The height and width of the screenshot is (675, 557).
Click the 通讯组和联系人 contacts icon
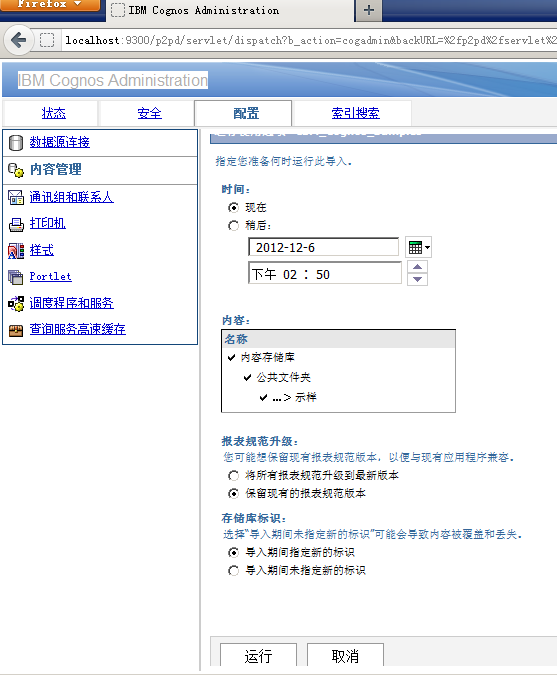coord(16,198)
